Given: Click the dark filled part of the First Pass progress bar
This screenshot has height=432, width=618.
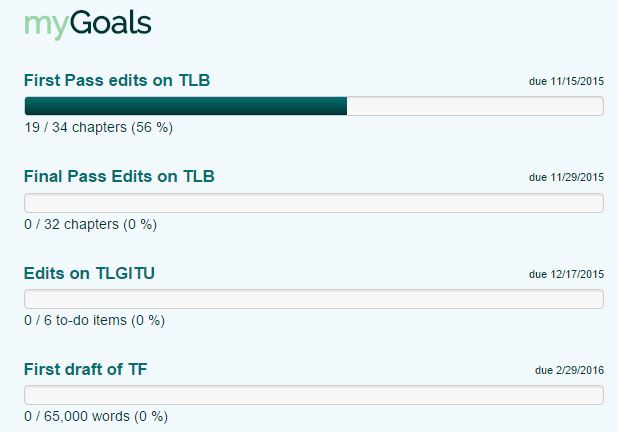Looking at the screenshot, I should [x=185, y=106].
